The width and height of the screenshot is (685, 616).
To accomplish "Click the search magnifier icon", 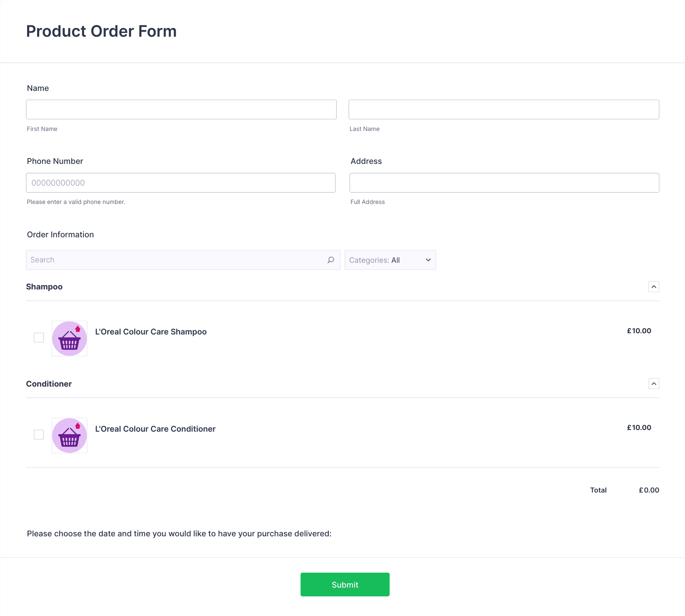I will point(331,260).
